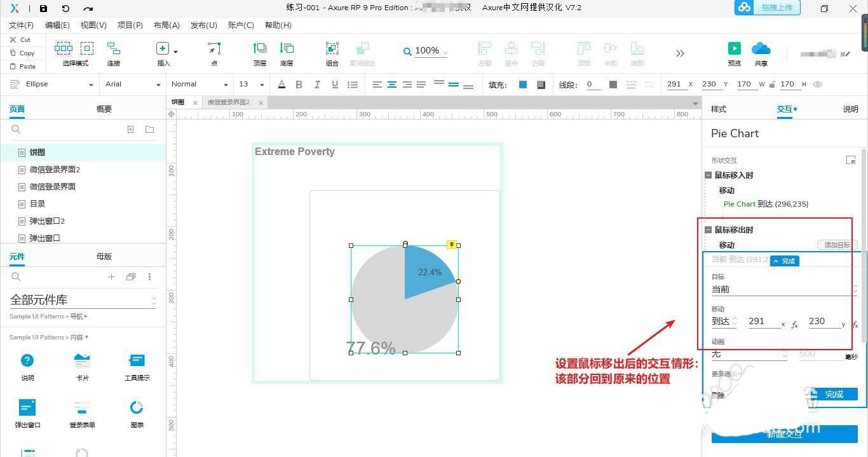Click the 插入 insert tool icon
This screenshot has height=457, width=868.
coord(163,49)
